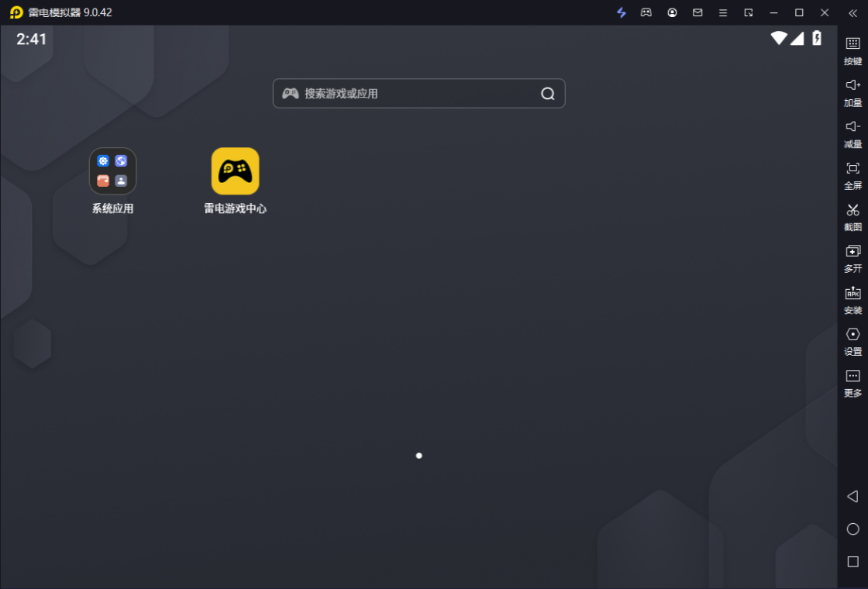Click the 搜索游戏或应用 search field
The image size is (868, 589).
[x=411, y=94]
